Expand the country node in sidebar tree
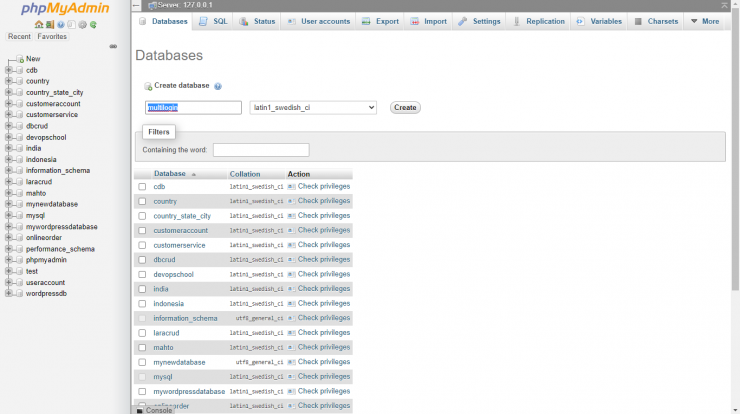This screenshot has height=414, width=740. [8, 81]
